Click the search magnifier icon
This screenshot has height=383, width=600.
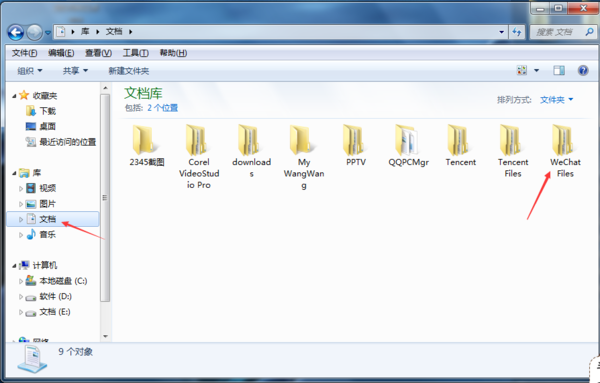589,32
